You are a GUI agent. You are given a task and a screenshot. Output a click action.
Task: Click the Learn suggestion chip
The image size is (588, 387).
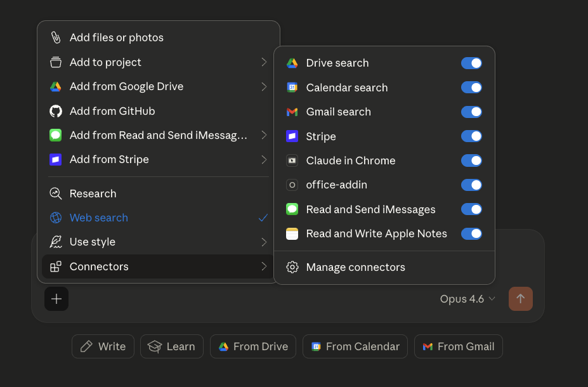pyautogui.click(x=171, y=346)
